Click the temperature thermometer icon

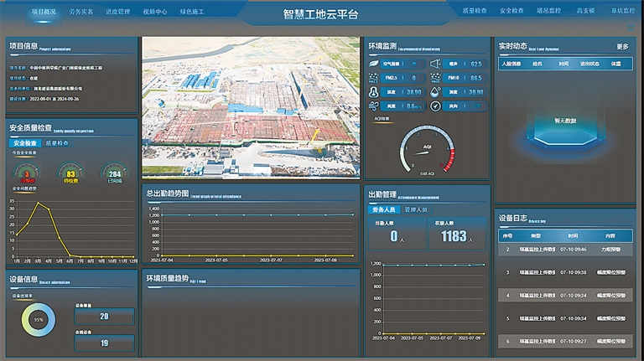[x=373, y=92]
